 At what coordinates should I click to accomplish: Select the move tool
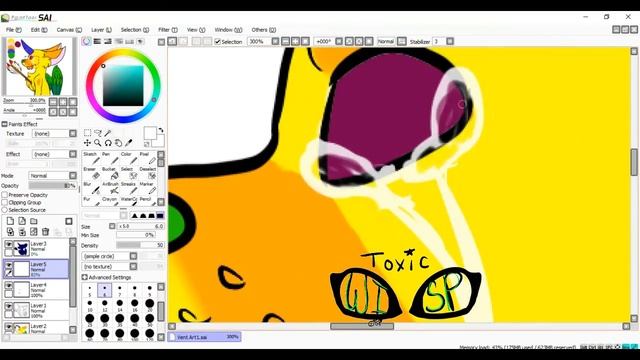(87, 143)
